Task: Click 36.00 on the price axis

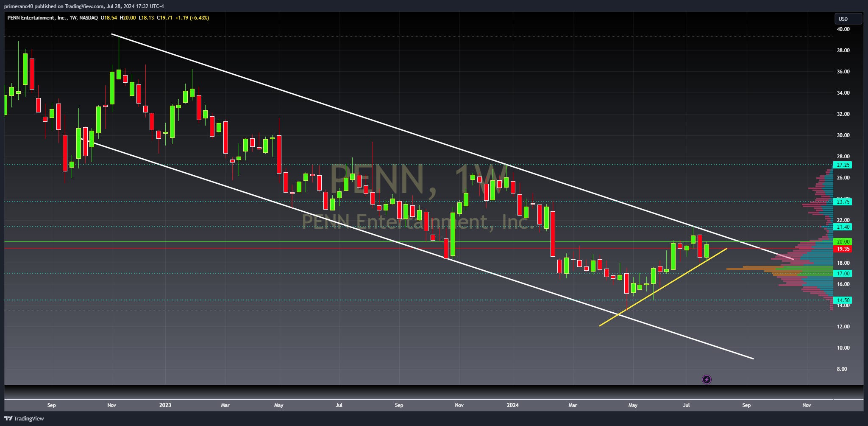Action: pyautogui.click(x=843, y=72)
